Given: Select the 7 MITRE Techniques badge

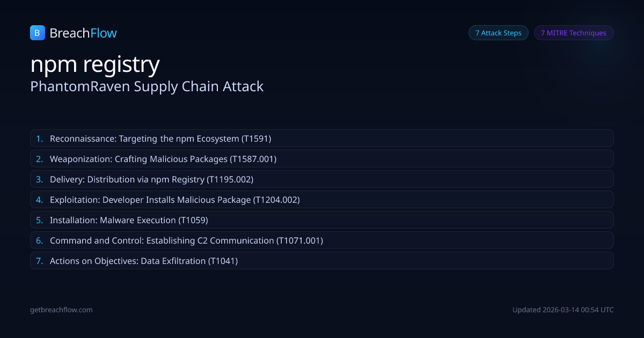Looking at the screenshot, I should click(x=573, y=33).
